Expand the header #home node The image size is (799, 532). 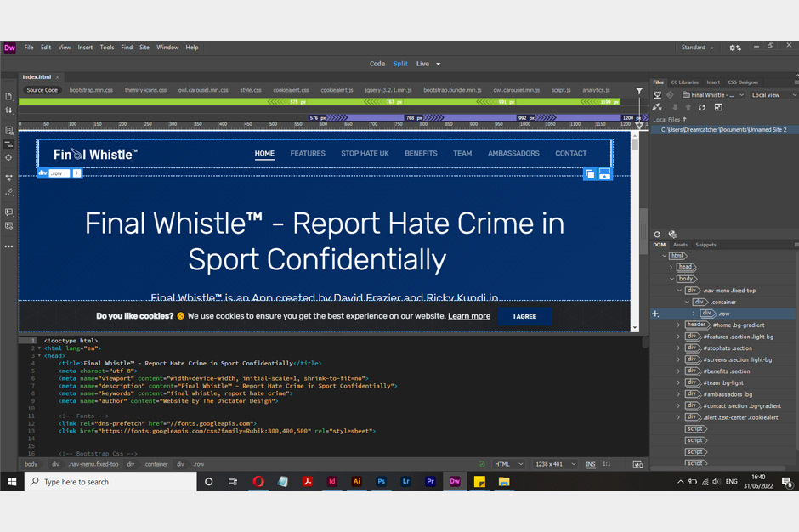click(678, 325)
